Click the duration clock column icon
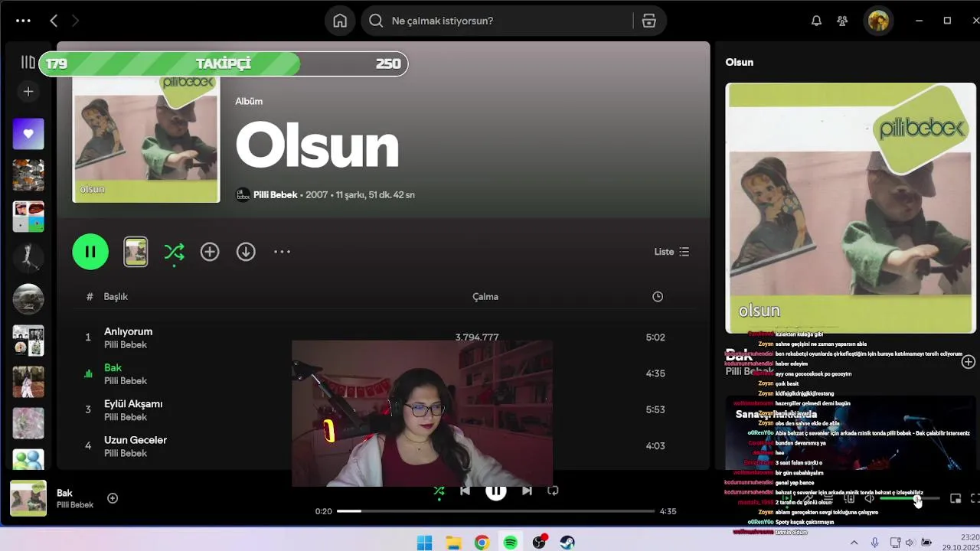 [x=658, y=297]
